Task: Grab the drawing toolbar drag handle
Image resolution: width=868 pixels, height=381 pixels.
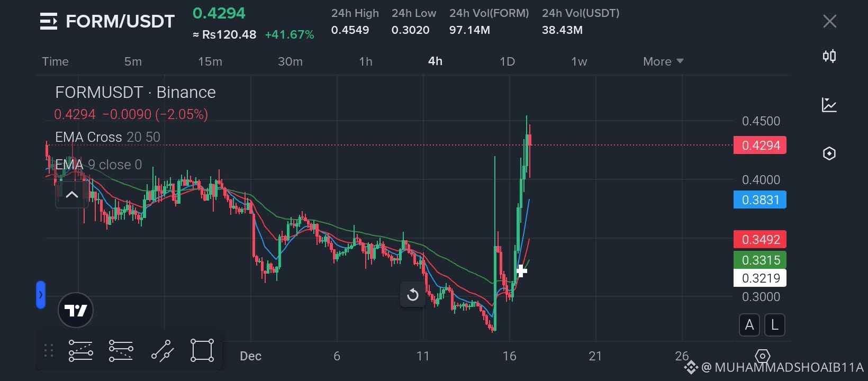Action: click(x=49, y=350)
